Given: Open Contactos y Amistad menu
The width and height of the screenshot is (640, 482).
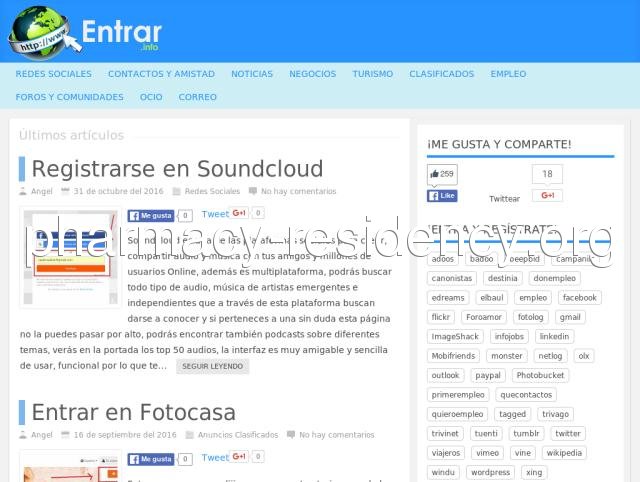Looking at the screenshot, I should click(x=161, y=74).
